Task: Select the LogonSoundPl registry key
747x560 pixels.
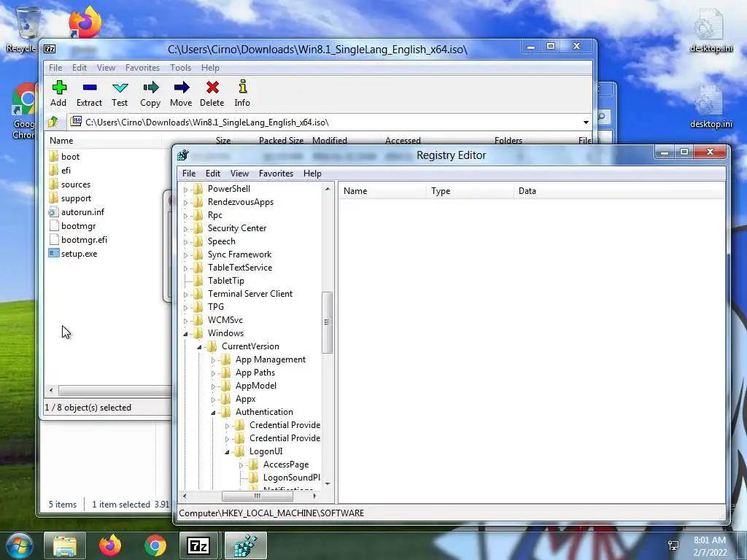Action: click(x=291, y=478)
